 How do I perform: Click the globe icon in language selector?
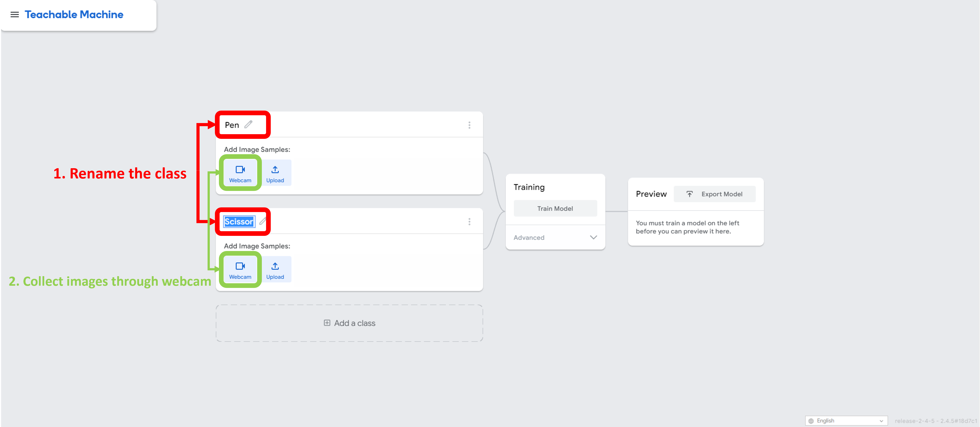811,421
